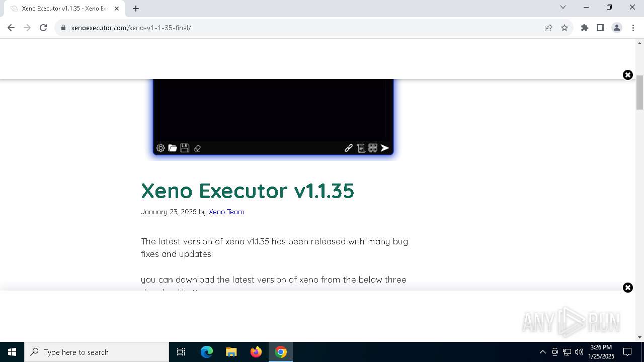
Task: Select Chrome icon on taskbar
Action: coord(281,352)
